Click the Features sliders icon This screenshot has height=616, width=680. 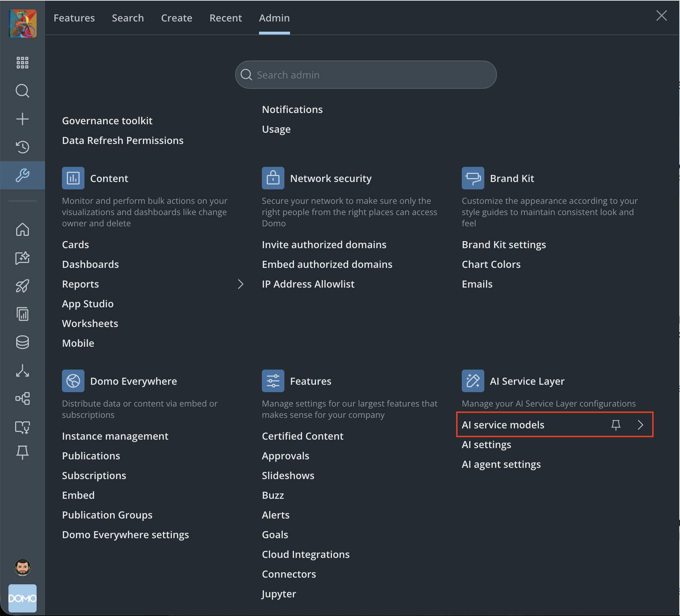pyautogui.click(x=273, y=381)
